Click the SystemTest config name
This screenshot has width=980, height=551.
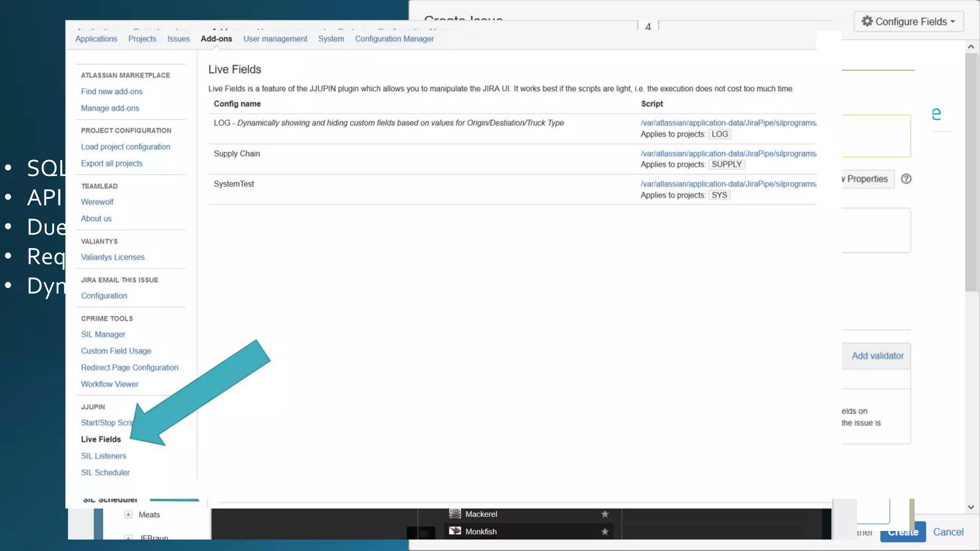234,184
